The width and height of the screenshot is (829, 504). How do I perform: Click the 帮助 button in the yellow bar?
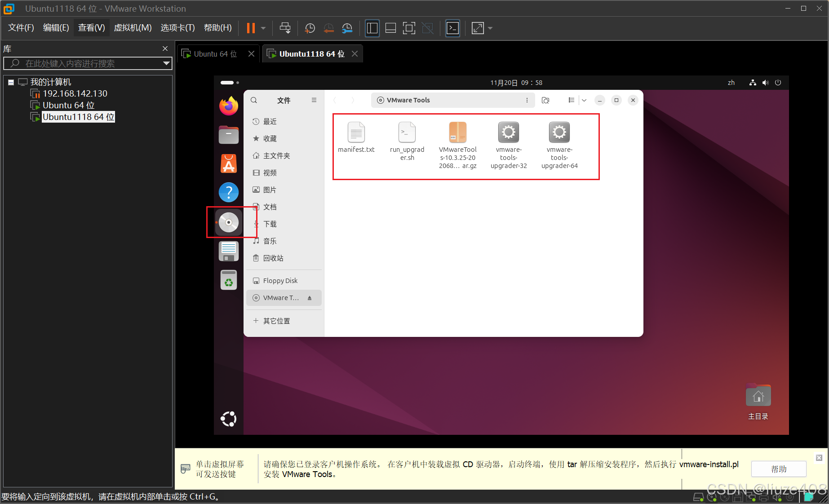pyautogui.click(x=779, y=469)
